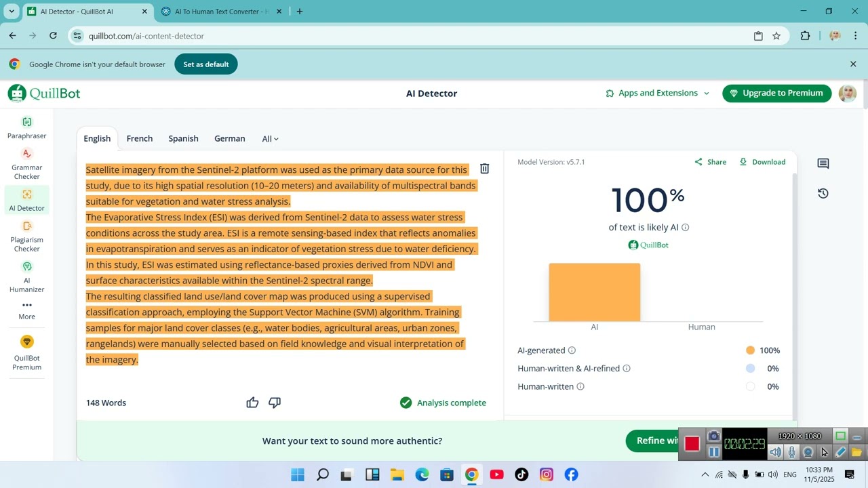Select the AI Detector sidebar item
Viewport: 868px width, 488px height.
point(27,201)
